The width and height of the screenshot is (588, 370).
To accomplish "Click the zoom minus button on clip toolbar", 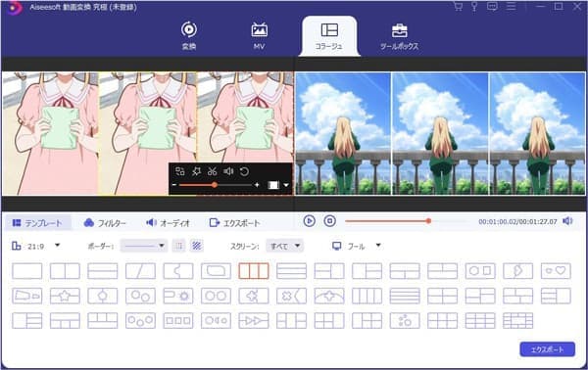I will 174,185.
